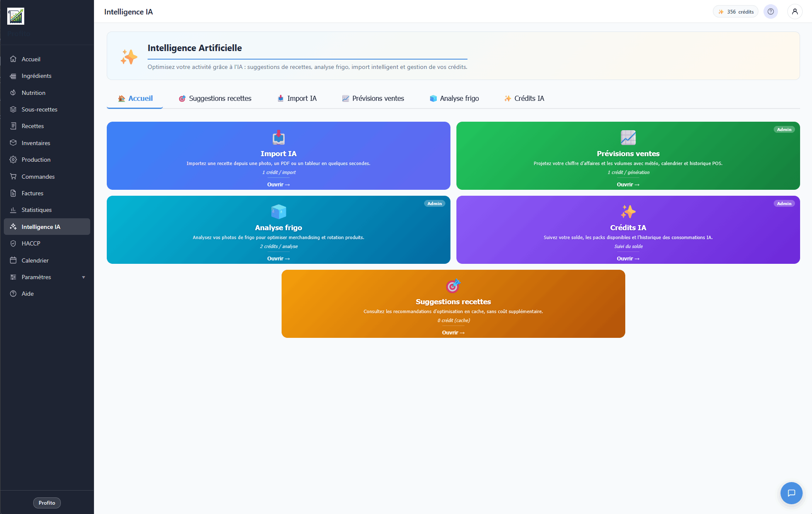Open the help question mark icon
Image resolution: width=812 pixels, height=514 pixels.
point(770,11)
